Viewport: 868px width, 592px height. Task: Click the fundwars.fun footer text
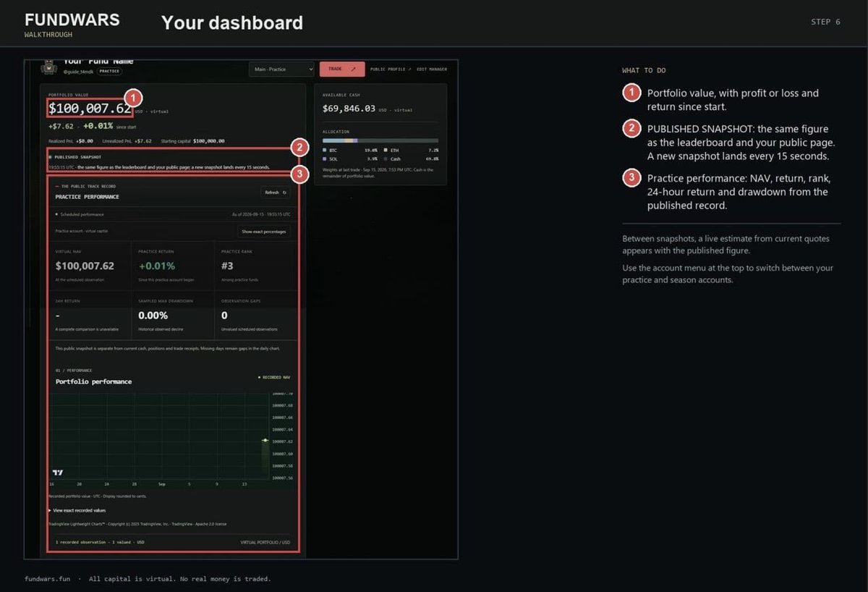(48, 579)
